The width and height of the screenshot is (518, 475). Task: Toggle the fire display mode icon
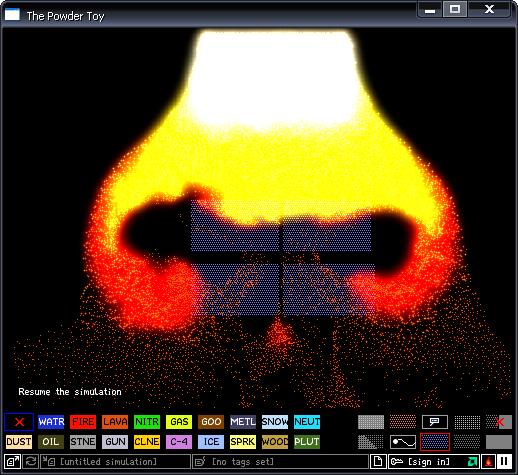point(488,462)
